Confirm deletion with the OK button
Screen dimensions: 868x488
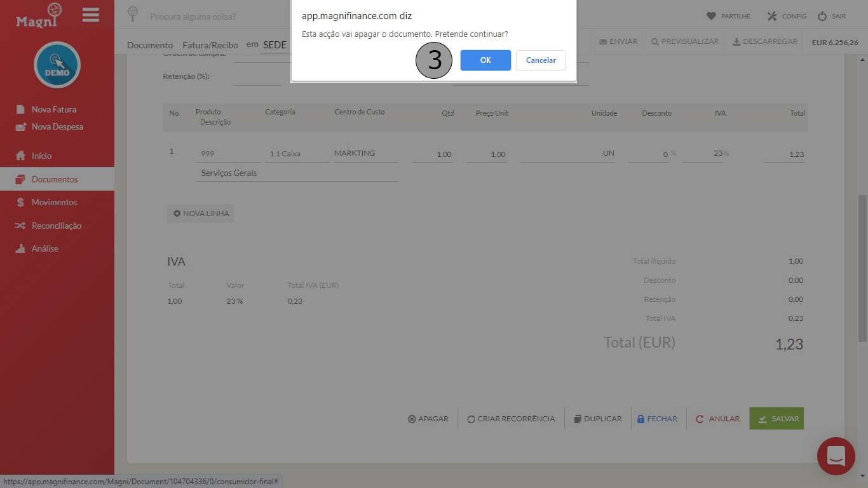click(485, 60)
